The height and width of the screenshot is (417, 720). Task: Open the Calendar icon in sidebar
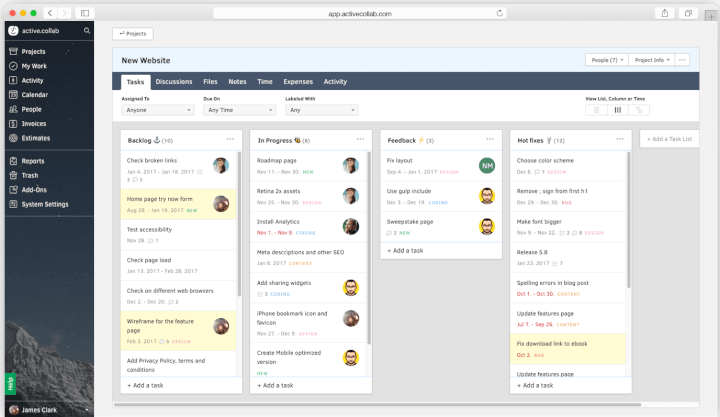13,95
